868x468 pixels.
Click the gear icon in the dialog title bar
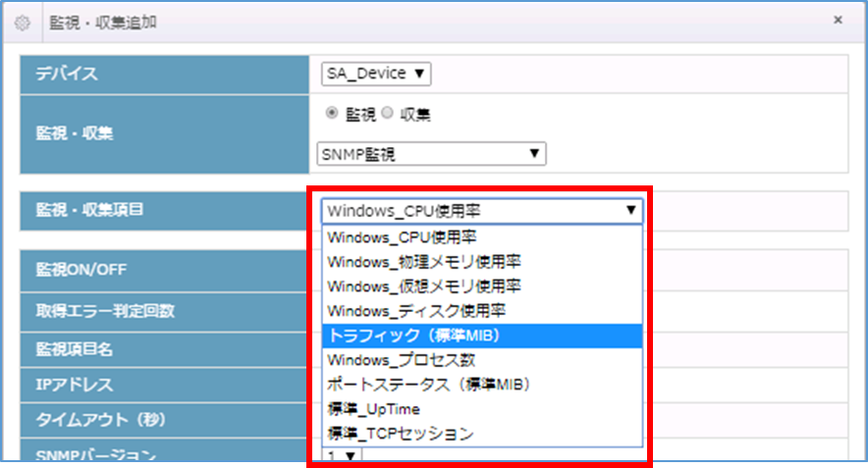pos(23,24)
